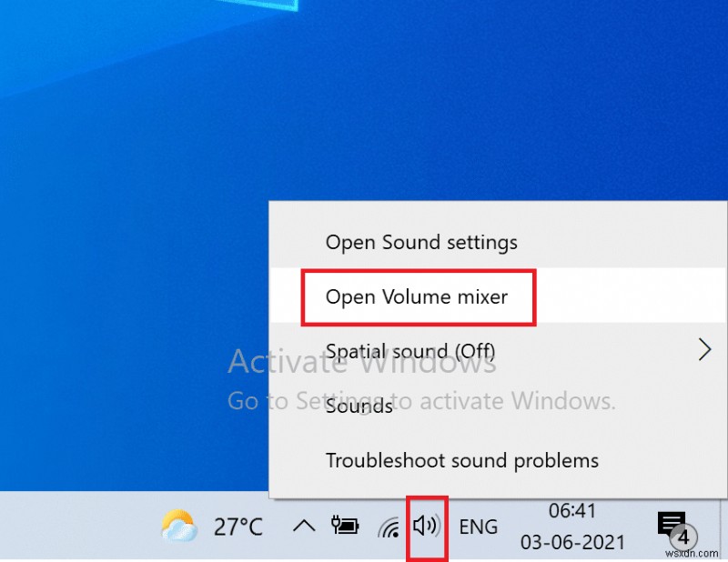
Task: Click the speaker volume icon in the tray
Action: pyautogui.click(x=426, y=526)
